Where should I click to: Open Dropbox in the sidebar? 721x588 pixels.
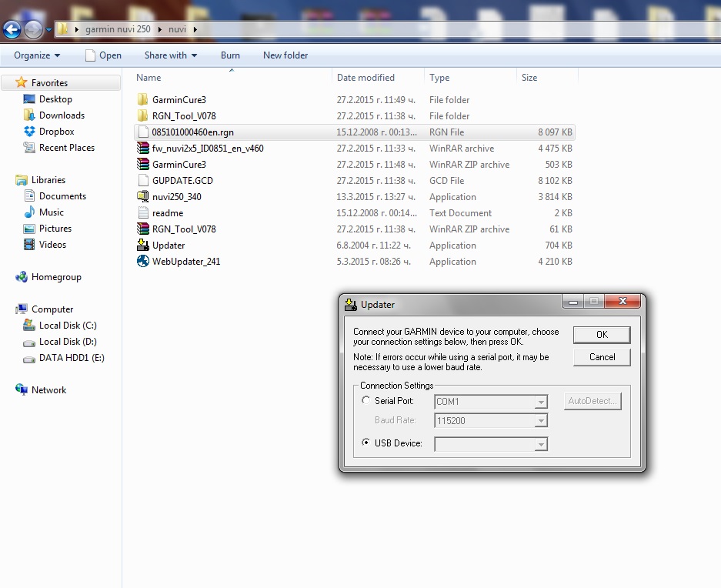(x=56, y=131)
